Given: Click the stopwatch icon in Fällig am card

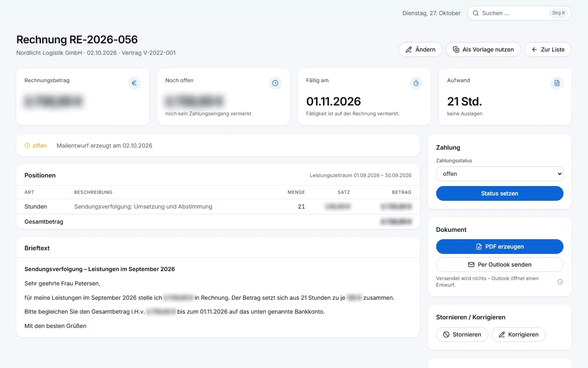Looking at the screenshot, I should point(416,83).
